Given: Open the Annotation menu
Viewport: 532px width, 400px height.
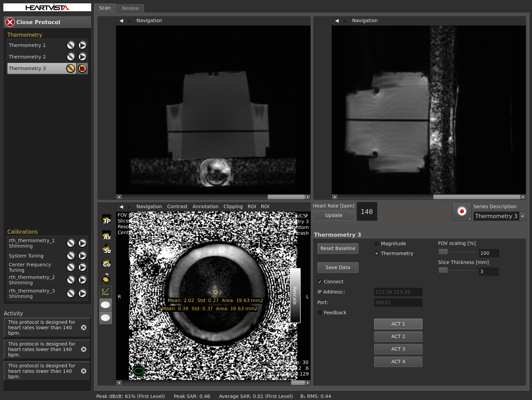Looking at the screenshot, I should [205, 206].
